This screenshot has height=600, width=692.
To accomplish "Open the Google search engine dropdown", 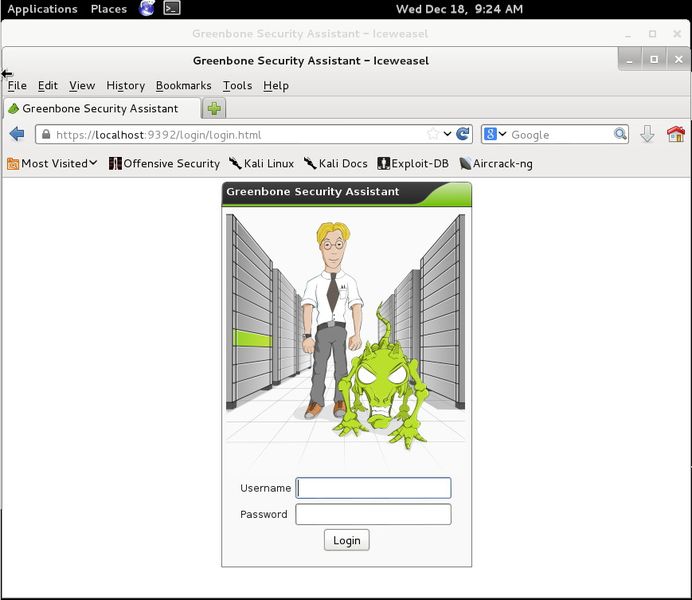I will pos(495,134).
